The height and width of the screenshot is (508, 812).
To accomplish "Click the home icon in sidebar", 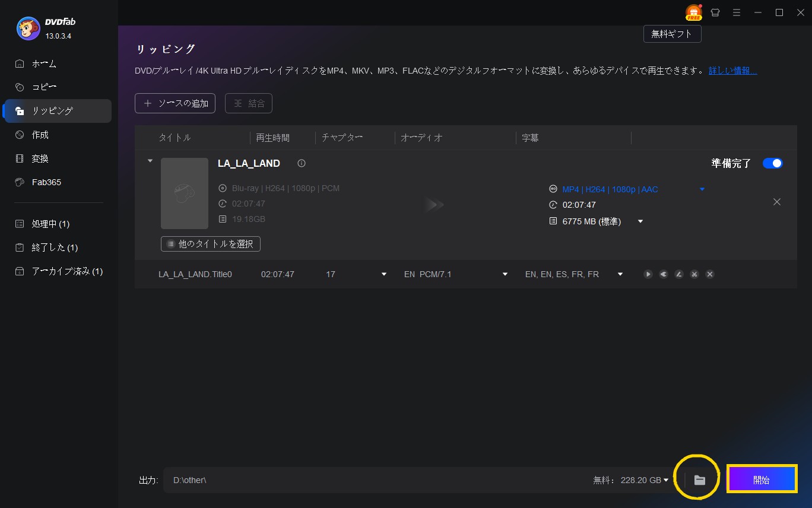I will pos(20,63).
